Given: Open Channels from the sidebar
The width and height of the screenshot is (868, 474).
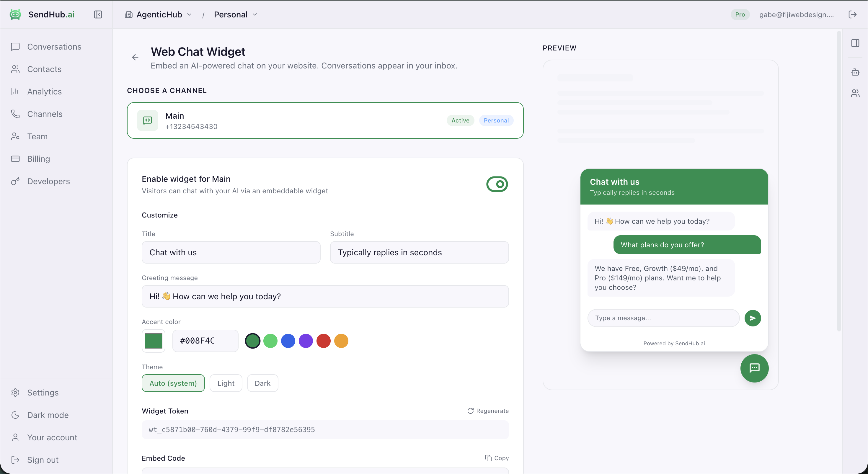Looking at the screenshot, I should coord(45,114).
